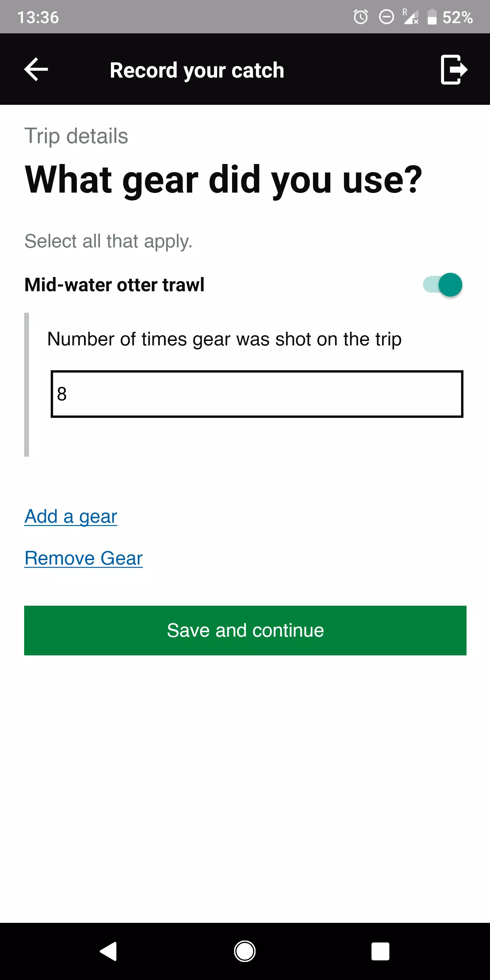Open recent apps square button
490x980 pixels.
pos(380,951)
